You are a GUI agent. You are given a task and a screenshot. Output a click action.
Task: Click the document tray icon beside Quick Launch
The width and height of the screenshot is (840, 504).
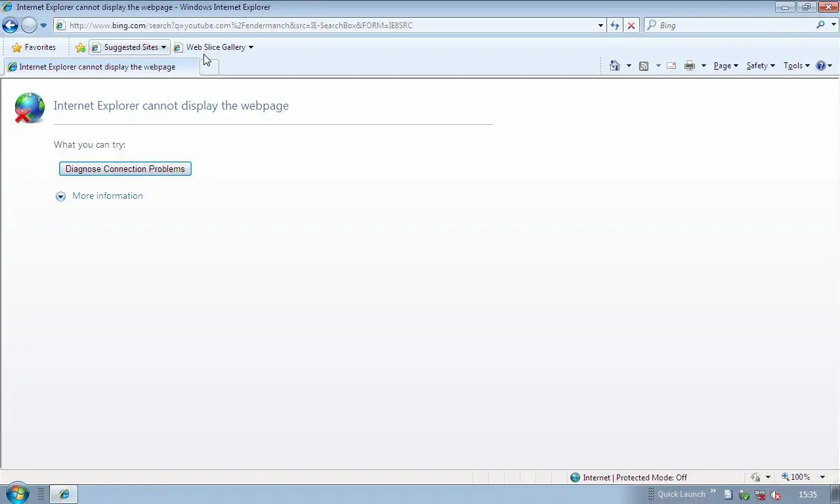coord(728,495)
